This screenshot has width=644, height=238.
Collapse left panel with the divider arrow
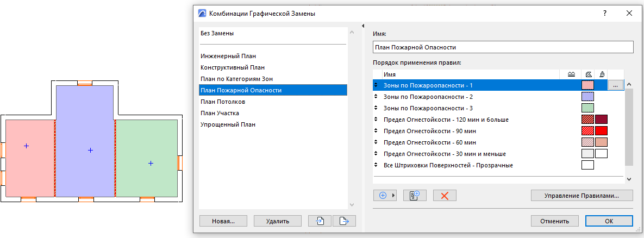(362, 26)
